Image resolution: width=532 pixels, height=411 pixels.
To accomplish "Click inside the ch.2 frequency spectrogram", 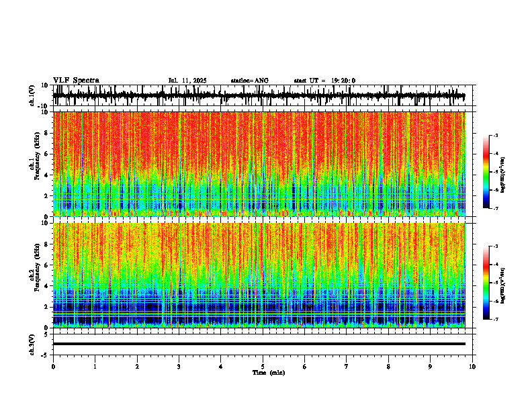I will pos(259,275).
